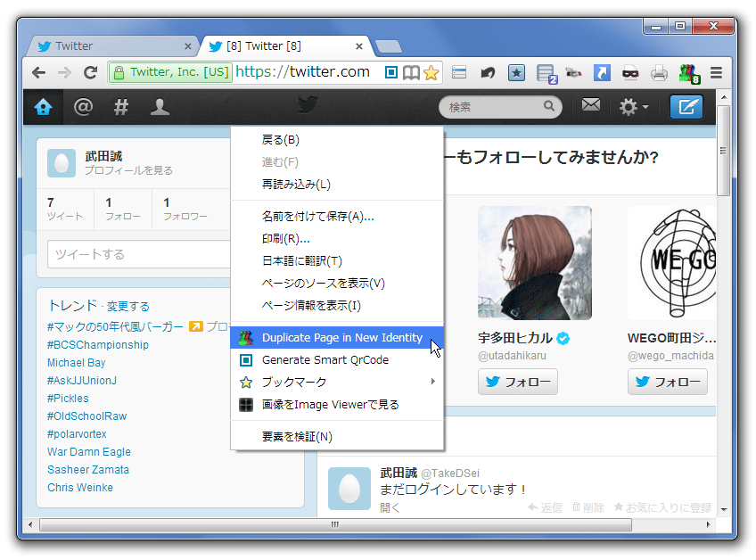Click the open book icon in address bar
Image resolution: width=756 pixels, height=560 pixels.
click(411, 73)
